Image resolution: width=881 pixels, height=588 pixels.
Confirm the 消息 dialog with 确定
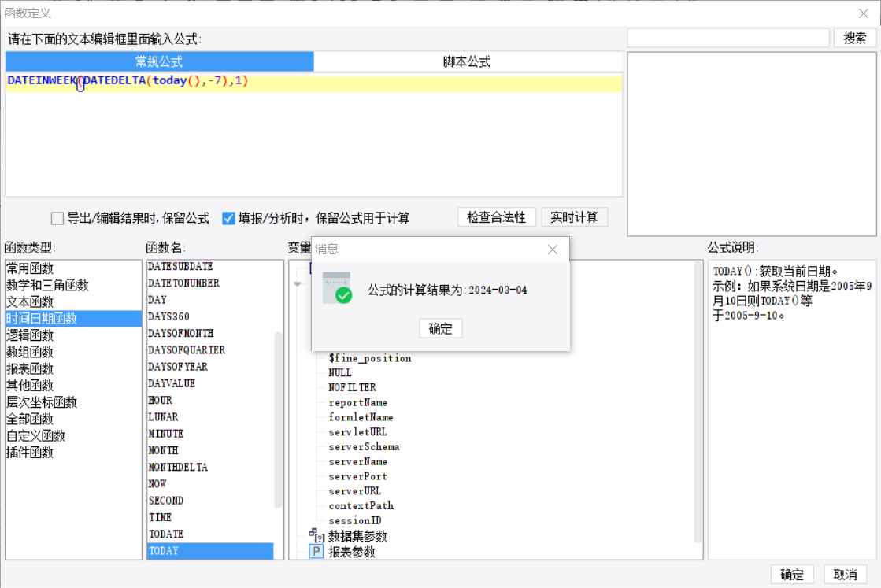click(x=441, y=328)
